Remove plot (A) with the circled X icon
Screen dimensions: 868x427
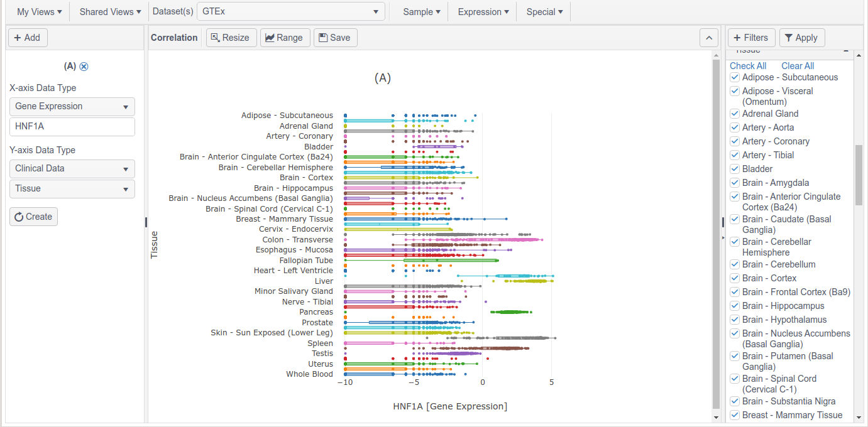pos(84,67)
